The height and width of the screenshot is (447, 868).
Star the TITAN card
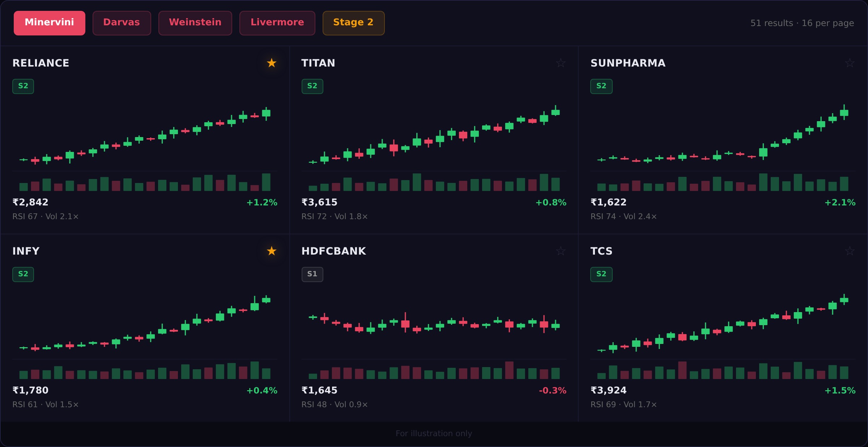click(x=561, y=63)
